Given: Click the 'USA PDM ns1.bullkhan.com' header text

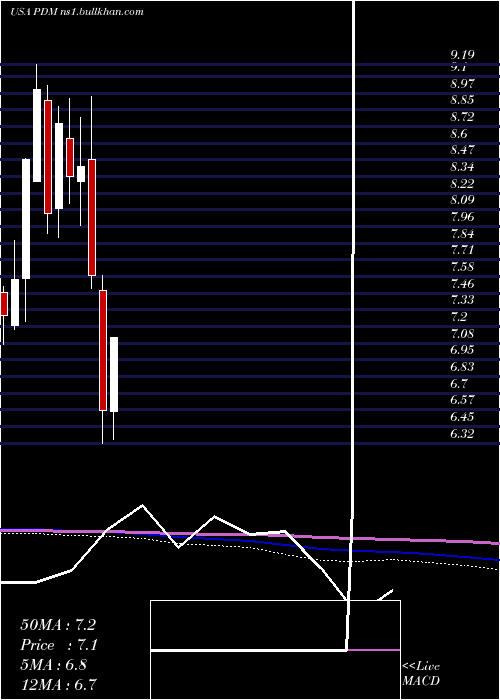Looking at the screenshot, I should [77, 12].
